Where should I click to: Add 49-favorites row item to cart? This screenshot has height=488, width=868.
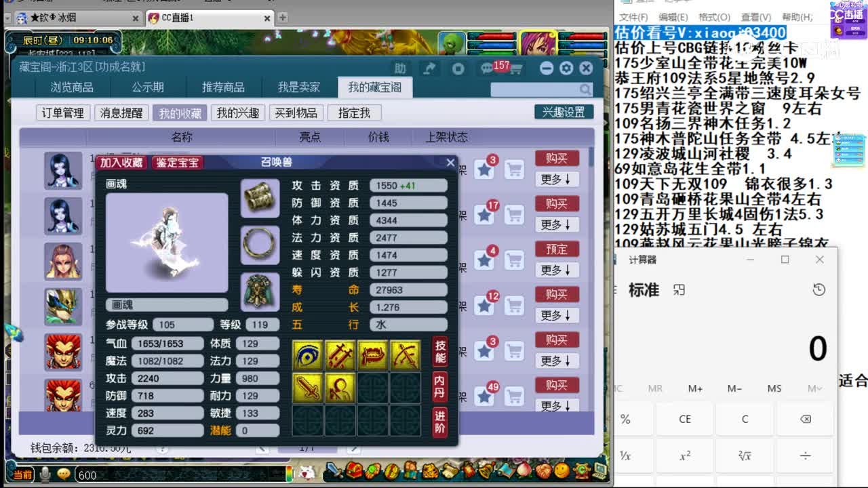pos(515,396)
